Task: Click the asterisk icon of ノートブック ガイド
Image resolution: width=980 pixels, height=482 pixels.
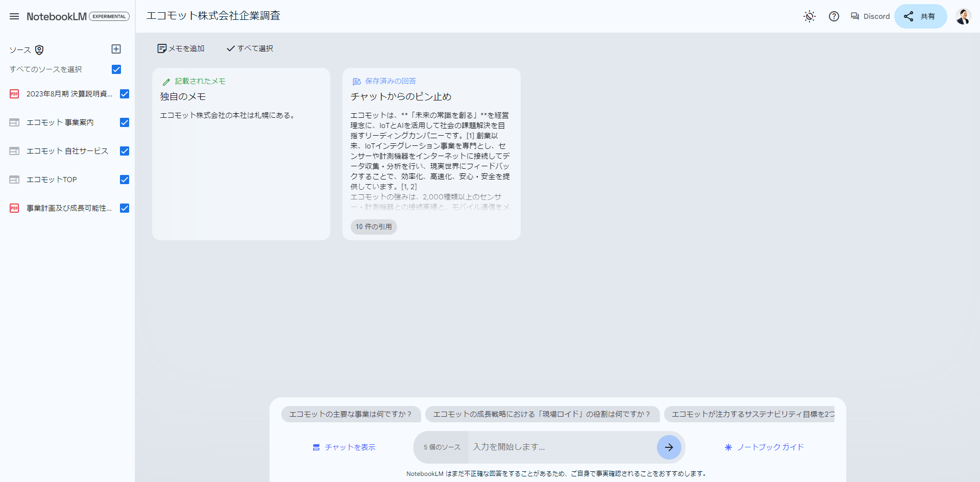Action: (728, 447)
